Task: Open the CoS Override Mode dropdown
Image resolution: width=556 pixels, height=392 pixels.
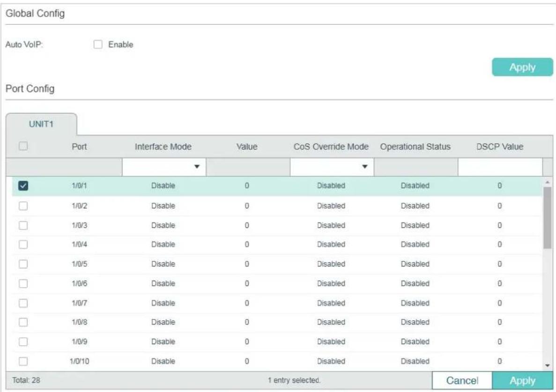Action: coord(332,167)
